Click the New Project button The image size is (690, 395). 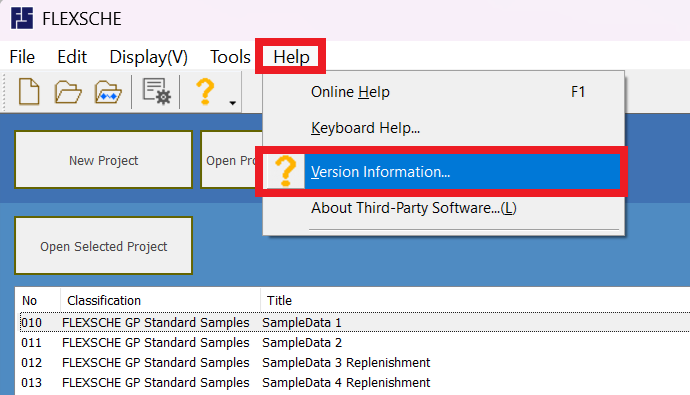click(x=103, y=160)
